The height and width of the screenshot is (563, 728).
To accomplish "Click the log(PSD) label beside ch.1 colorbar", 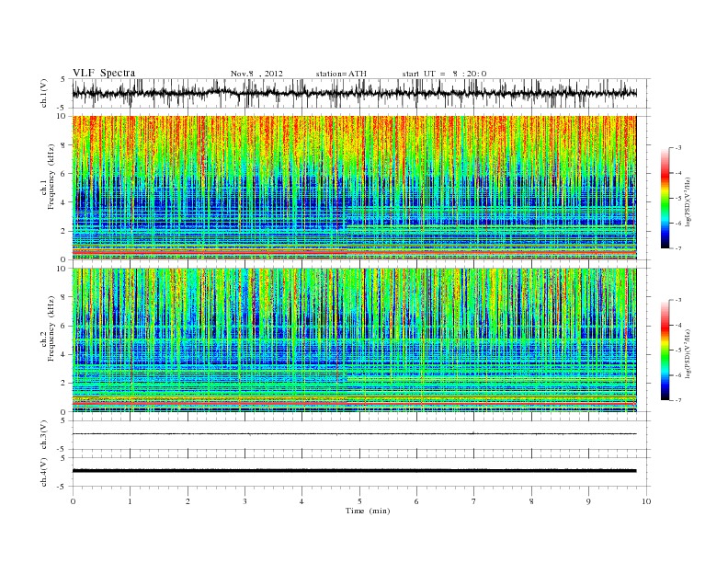I will 689,201.
